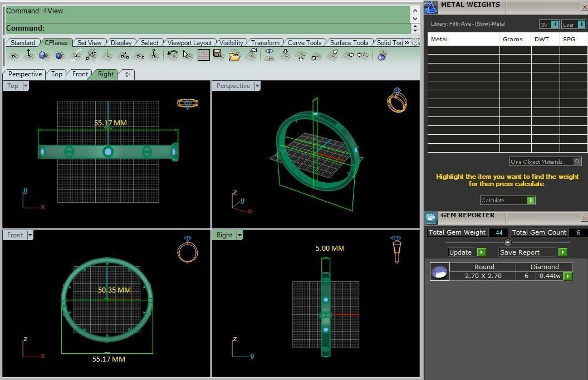This screenshot has height=380, width=588.
Task: Open the Transform toolbar tab
Action: (265, 43)
